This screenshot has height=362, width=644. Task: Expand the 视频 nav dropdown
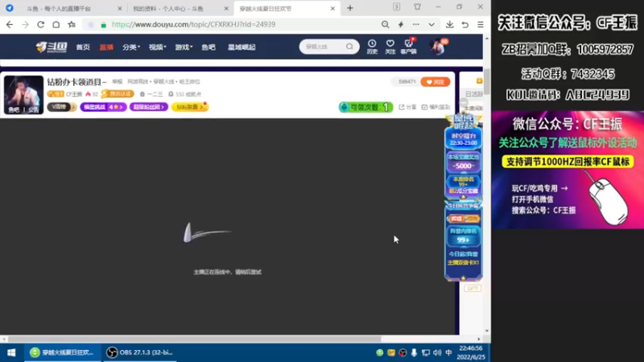coord(157,47)
